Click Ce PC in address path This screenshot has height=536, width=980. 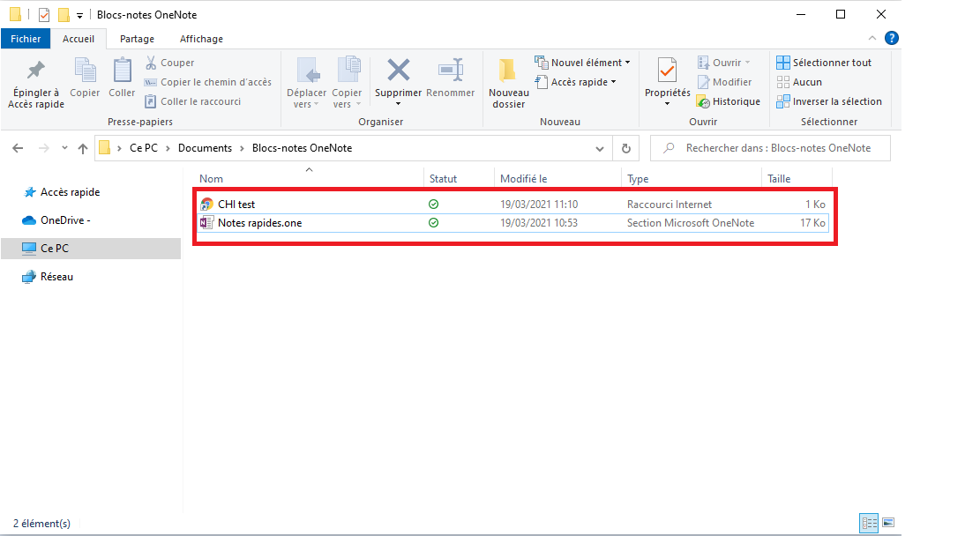144,148
